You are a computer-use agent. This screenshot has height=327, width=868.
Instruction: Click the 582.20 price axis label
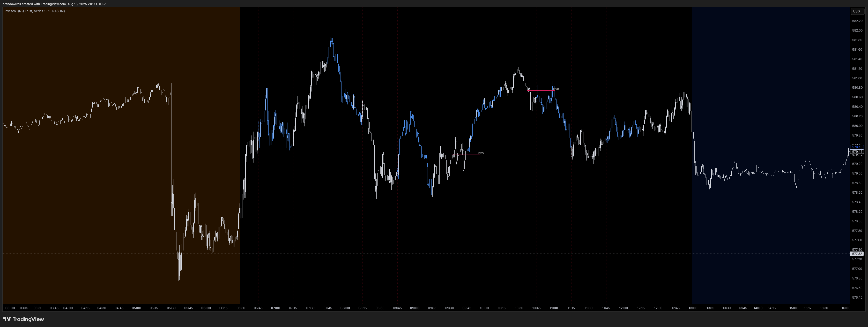(857, 21)
